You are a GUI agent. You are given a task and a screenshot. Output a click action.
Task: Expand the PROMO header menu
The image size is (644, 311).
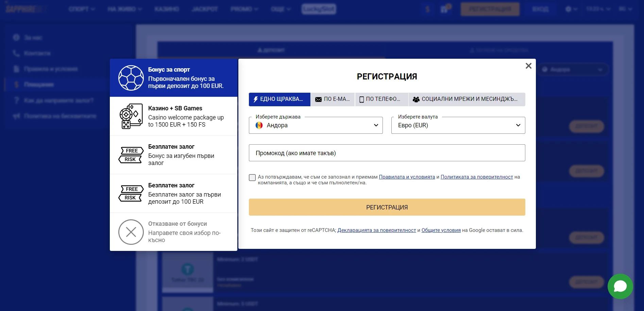[244, 9]
